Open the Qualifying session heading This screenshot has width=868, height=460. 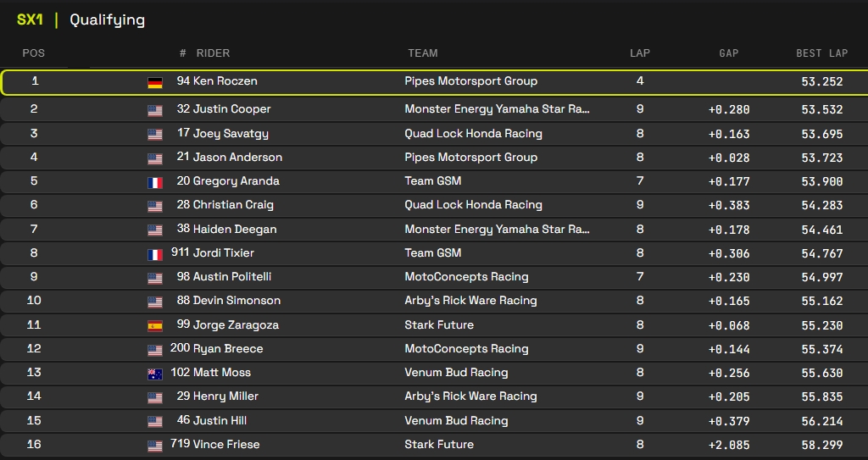coord(107,19)
